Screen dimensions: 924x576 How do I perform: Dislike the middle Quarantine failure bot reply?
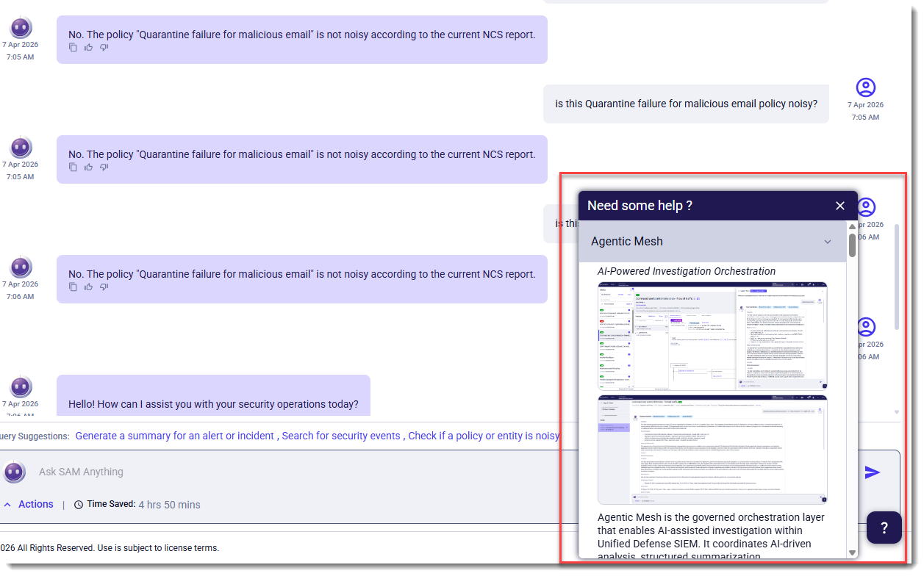coord(104,168)
